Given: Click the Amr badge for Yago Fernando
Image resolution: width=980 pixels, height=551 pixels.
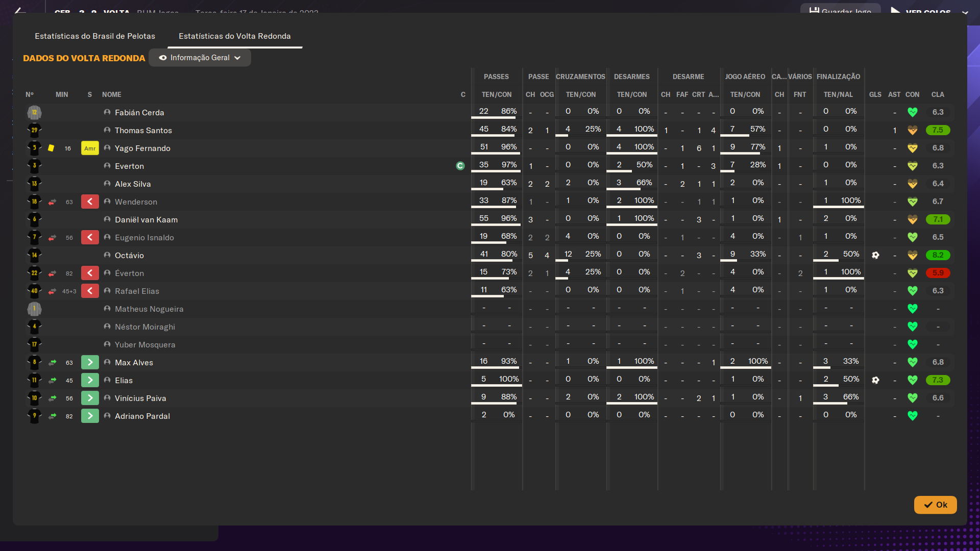Looking at the screenshot, I should pos(90,148).
